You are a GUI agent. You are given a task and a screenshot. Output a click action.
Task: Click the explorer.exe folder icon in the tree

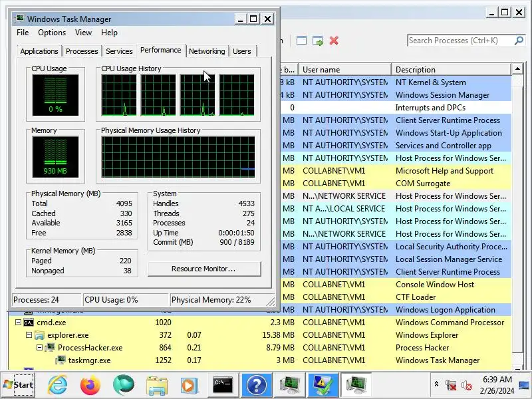(x=39, y=335)
